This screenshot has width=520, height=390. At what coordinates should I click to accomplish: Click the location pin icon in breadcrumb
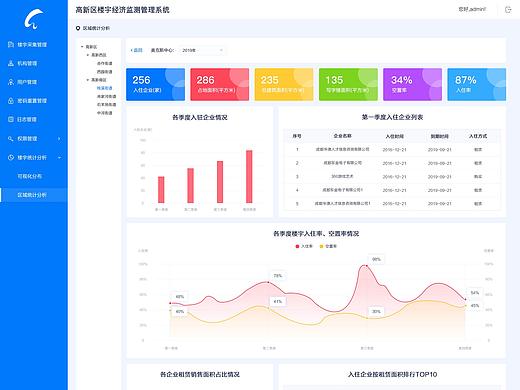click(x=78, y=28)
